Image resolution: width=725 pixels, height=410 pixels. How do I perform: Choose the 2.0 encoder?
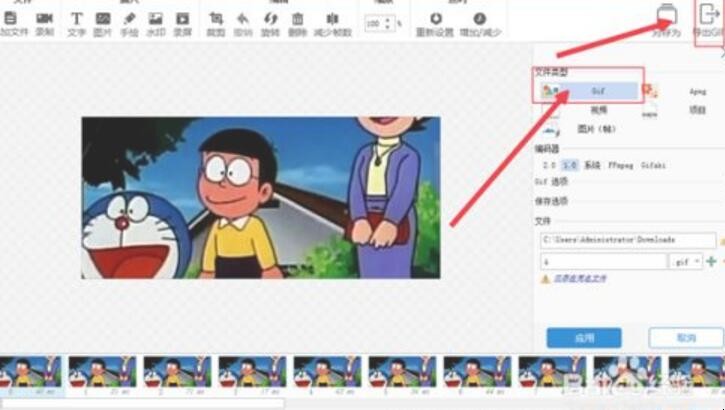coord(549,165)
